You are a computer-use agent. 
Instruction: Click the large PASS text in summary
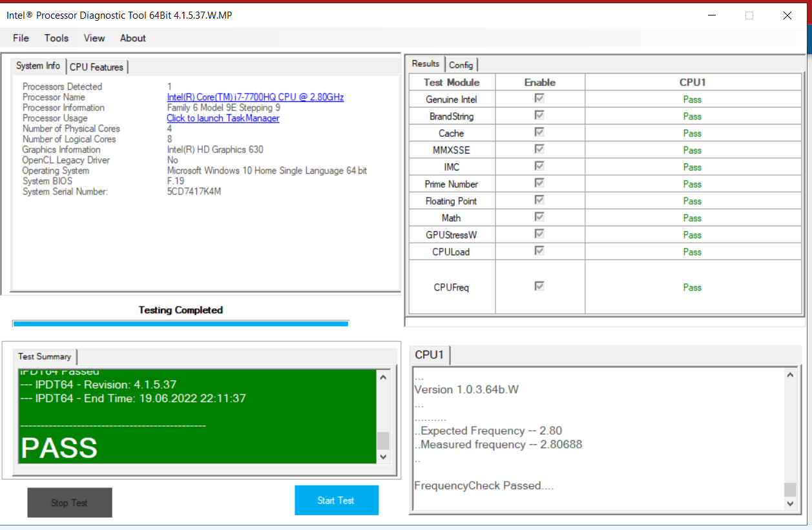(x=59, y=448)
